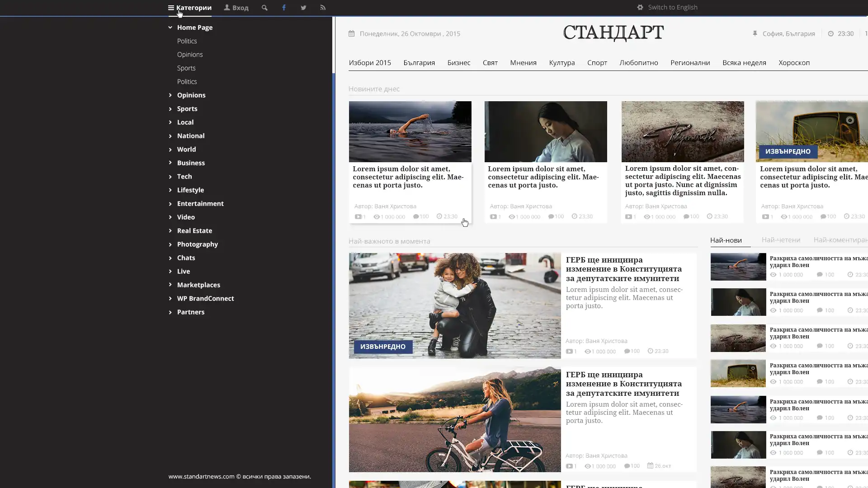Open the Twitter icon in the top bar
Viewport: 868px width, 488px height.
point(303,7)
